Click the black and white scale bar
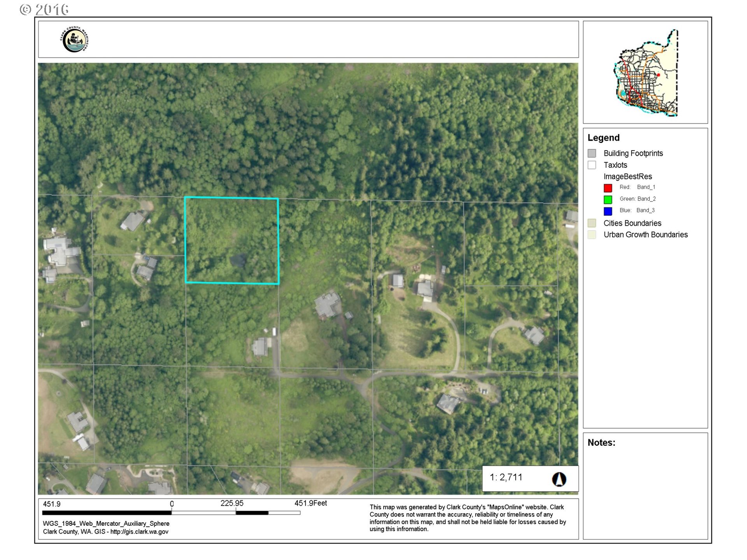The image size is (747, 560). 171,513
